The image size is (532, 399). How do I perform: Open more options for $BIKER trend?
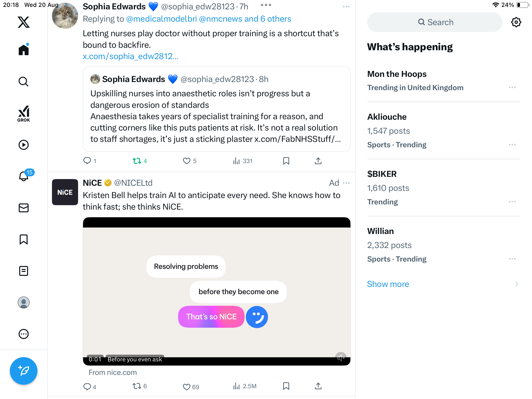[512, 202]
